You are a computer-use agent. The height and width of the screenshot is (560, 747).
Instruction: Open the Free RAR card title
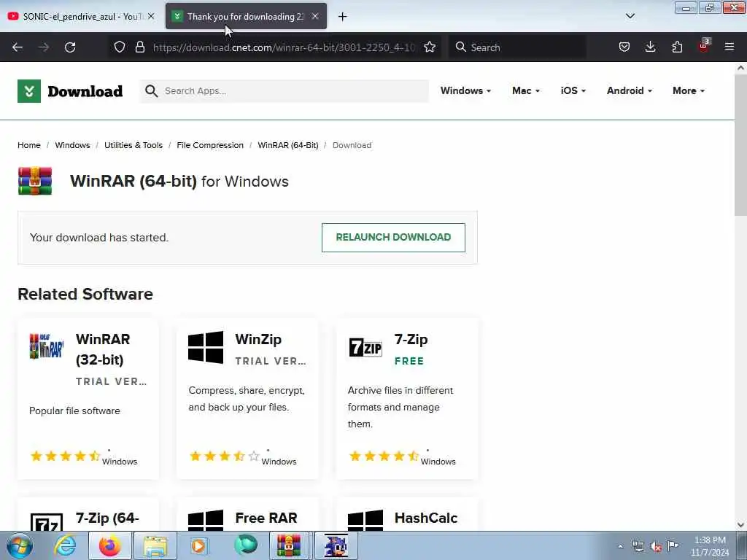point(266,518)
